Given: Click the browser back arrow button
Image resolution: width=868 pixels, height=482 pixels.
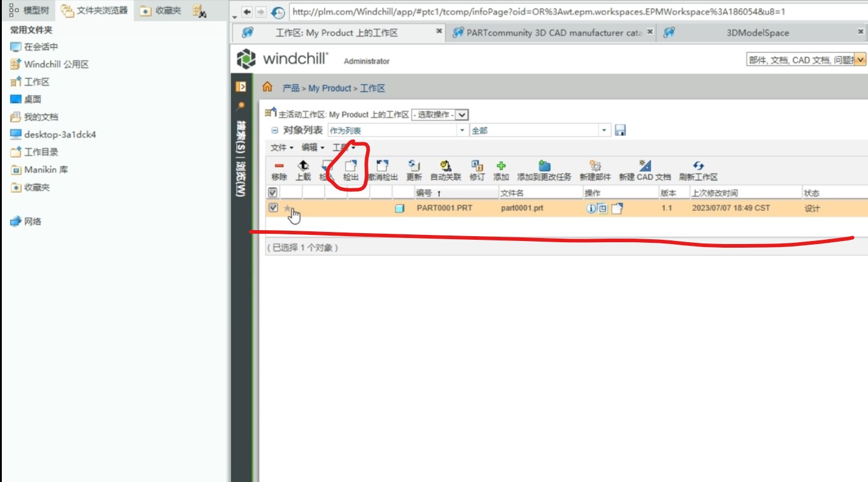Looking at the screenshot, I should [247, 12].
